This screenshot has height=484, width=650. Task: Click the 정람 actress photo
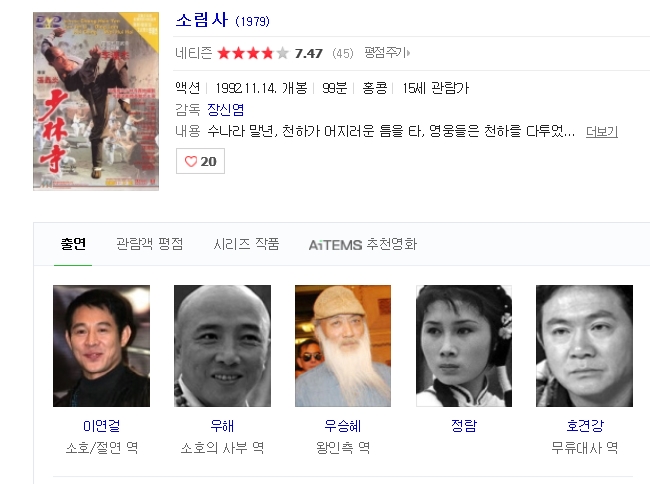(x=464, y=346)
